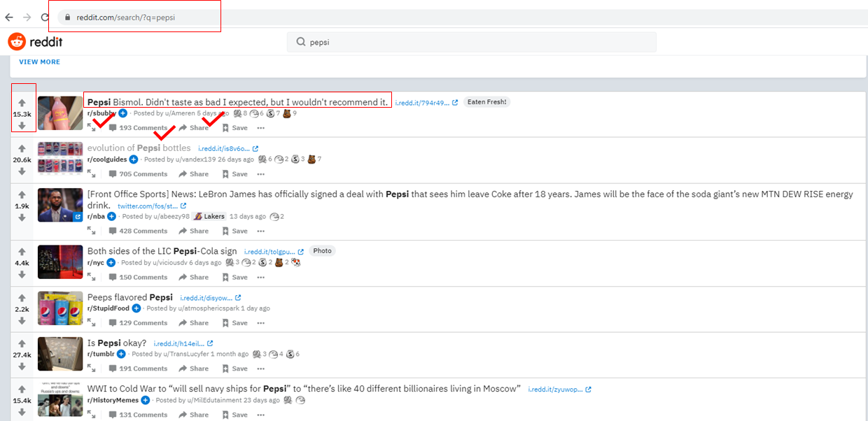Upvote the Peeps flavored Pepsi post
868x421 pixels.
point(22,297)
